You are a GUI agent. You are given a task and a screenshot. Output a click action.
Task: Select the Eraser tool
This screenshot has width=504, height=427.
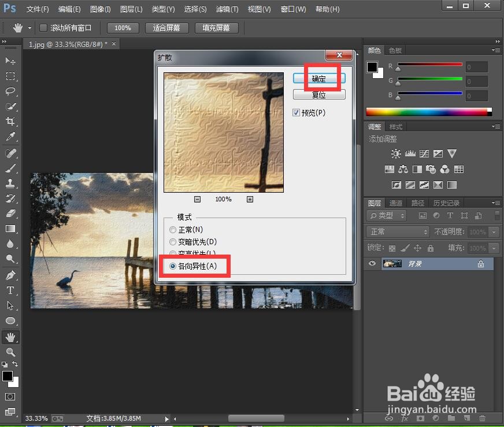coord(10,213)
